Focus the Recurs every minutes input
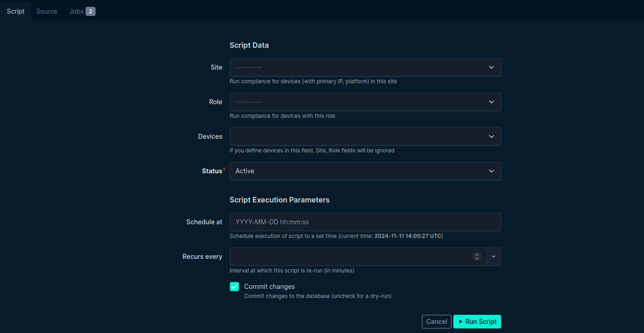The image size is (644, 333). 350,257
